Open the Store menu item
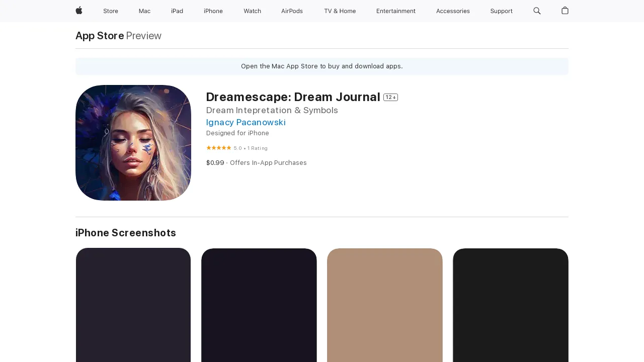Viewport: 644px width, 362px height. (111, 11)
